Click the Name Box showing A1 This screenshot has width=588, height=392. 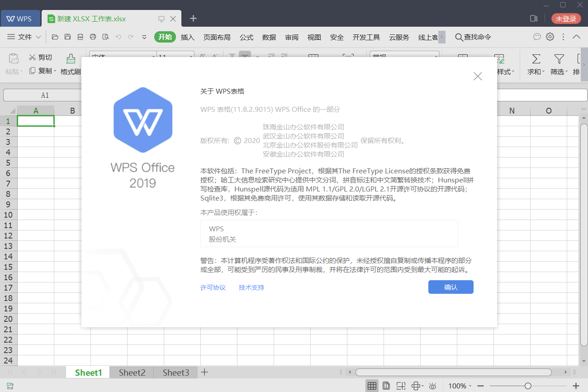click(x=45, y=95)
